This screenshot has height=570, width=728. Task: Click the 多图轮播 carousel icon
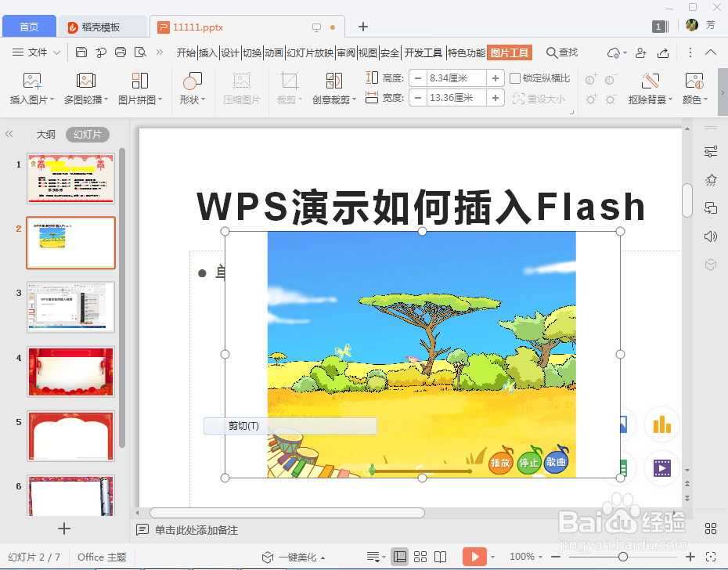(86, 81)
